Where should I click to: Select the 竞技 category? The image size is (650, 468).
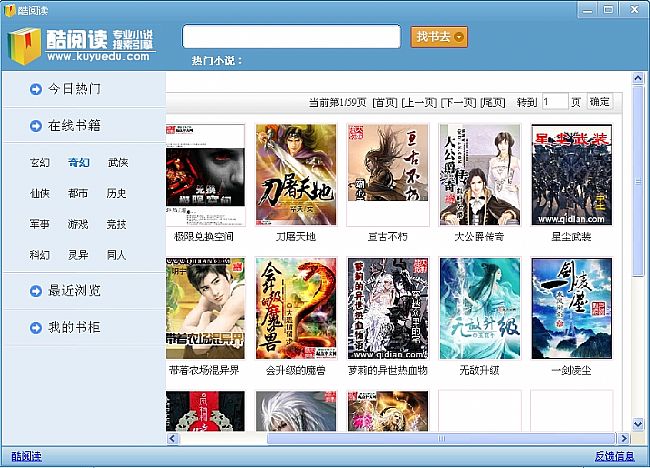116,224
